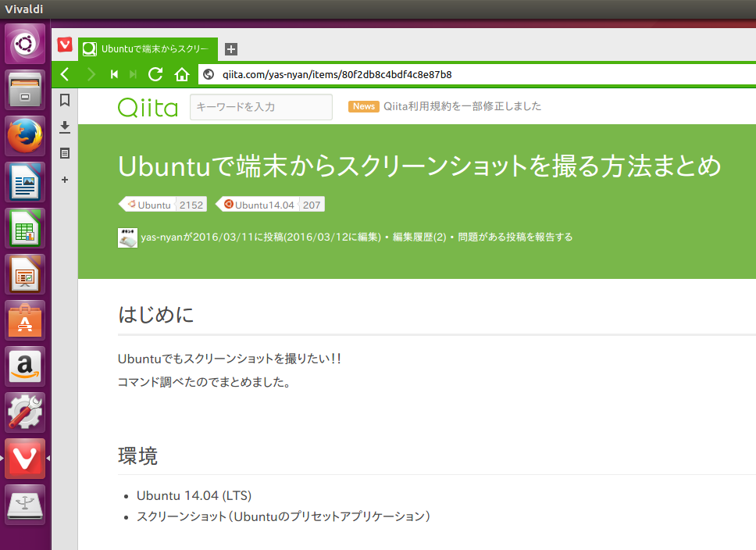The image size is (756, 550).
Task: Open yas-nyan author avatar
Action: [128, 237]
